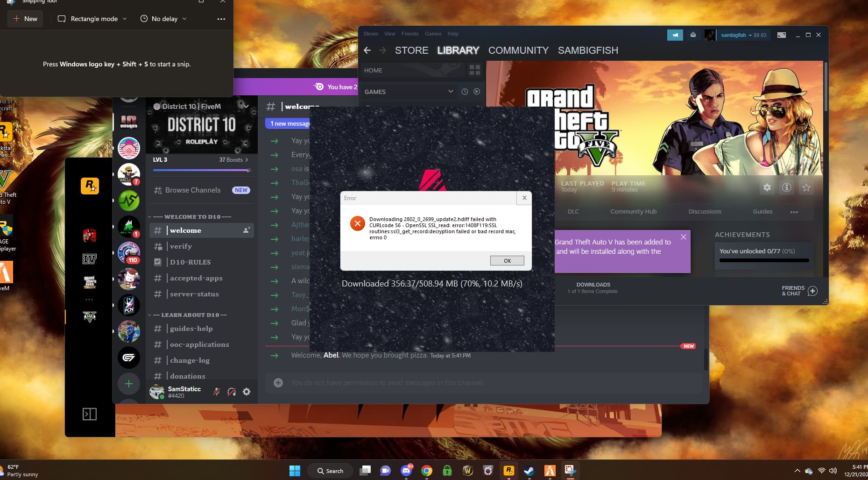The height and width of the screenshot is (480, 868).
Task: Open the Friends menu in Steam
Action: pos(410,34)
